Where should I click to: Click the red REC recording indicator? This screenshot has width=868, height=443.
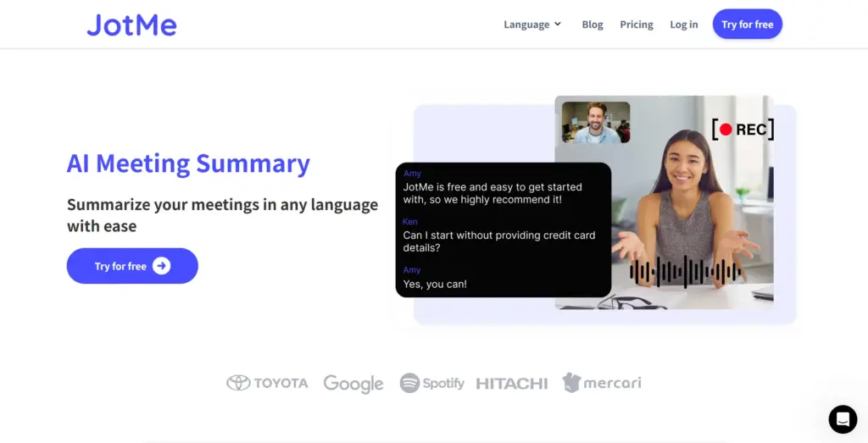[743, 130]
